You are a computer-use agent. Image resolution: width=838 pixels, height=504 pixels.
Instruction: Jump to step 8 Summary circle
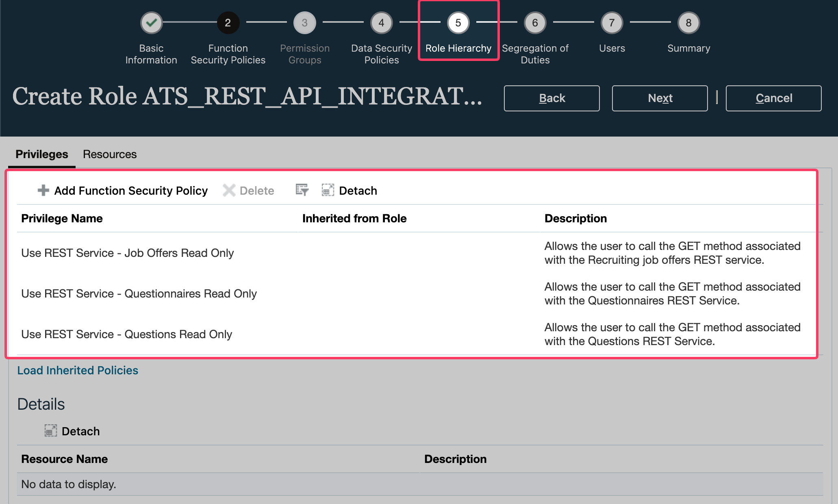(x=688, y=23)
